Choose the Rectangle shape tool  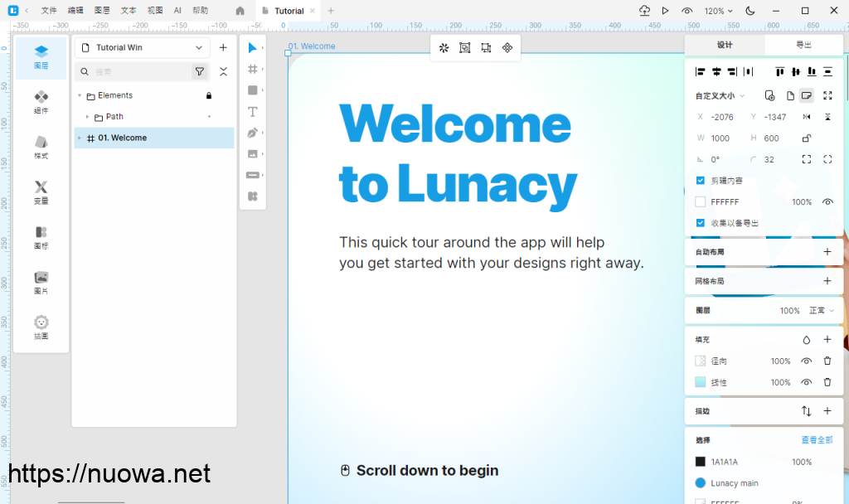click(253, 90)
